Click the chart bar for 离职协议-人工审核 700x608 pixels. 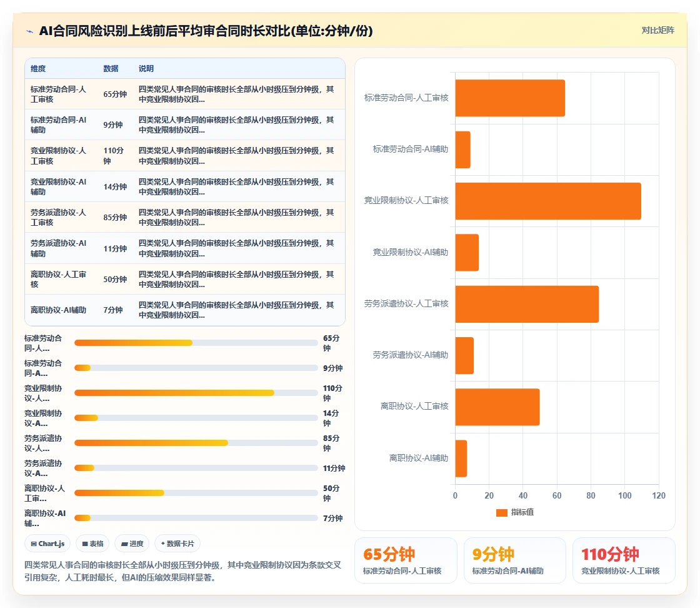coord(497,407)
